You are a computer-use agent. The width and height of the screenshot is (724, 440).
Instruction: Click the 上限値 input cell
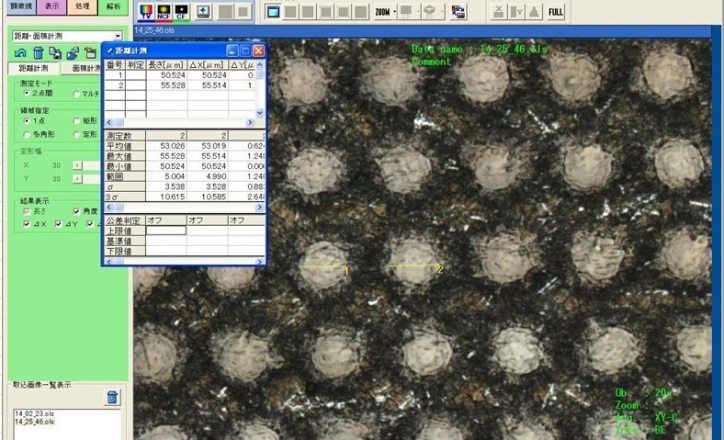tap(166, 230)
